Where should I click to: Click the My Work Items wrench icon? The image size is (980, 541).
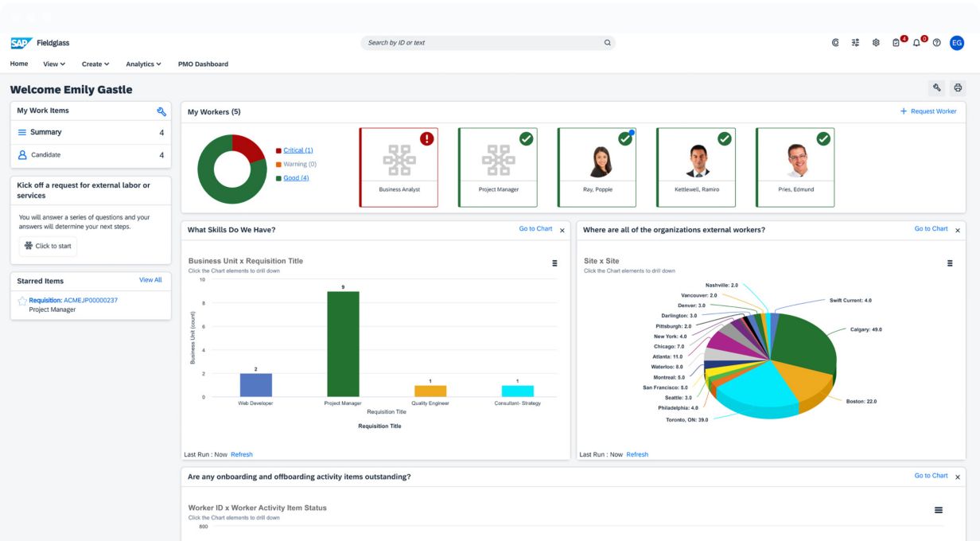pyautogui.click(x=161, y=111)
